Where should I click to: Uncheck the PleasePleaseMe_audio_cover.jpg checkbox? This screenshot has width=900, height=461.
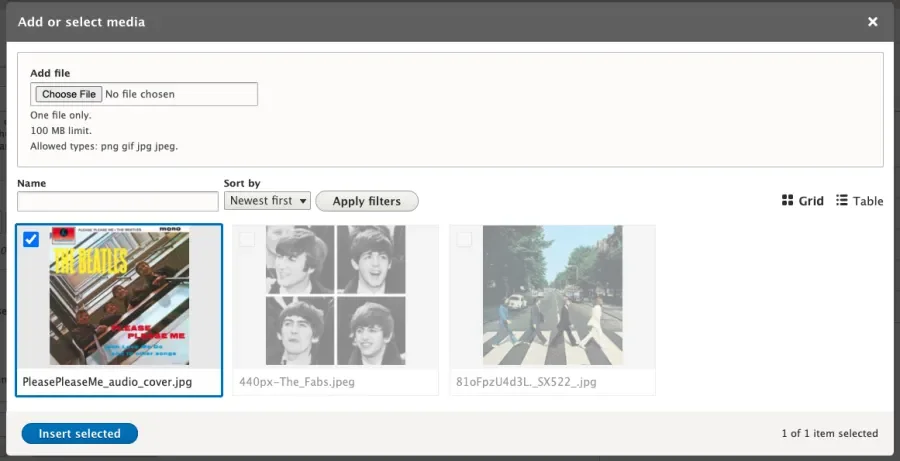31,239
